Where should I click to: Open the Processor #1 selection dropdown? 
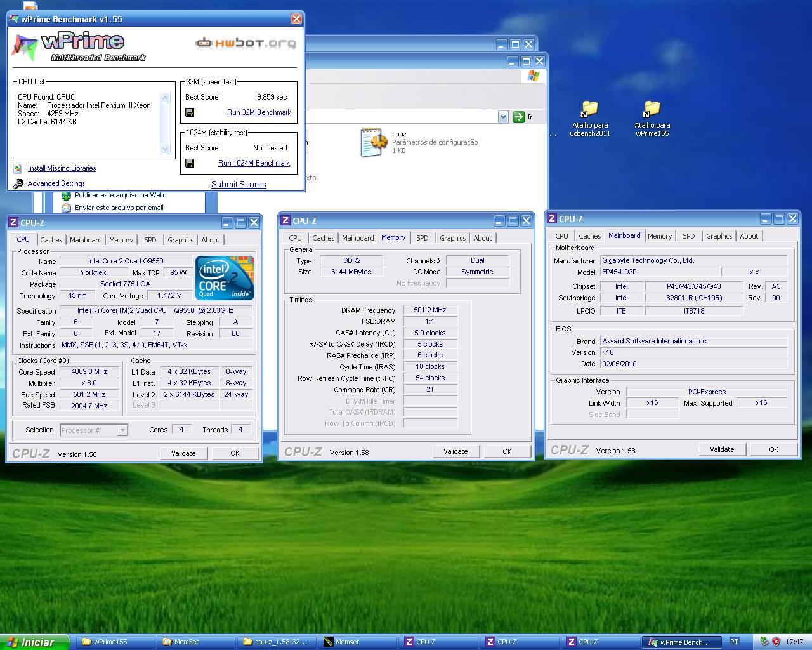[122, 430]
